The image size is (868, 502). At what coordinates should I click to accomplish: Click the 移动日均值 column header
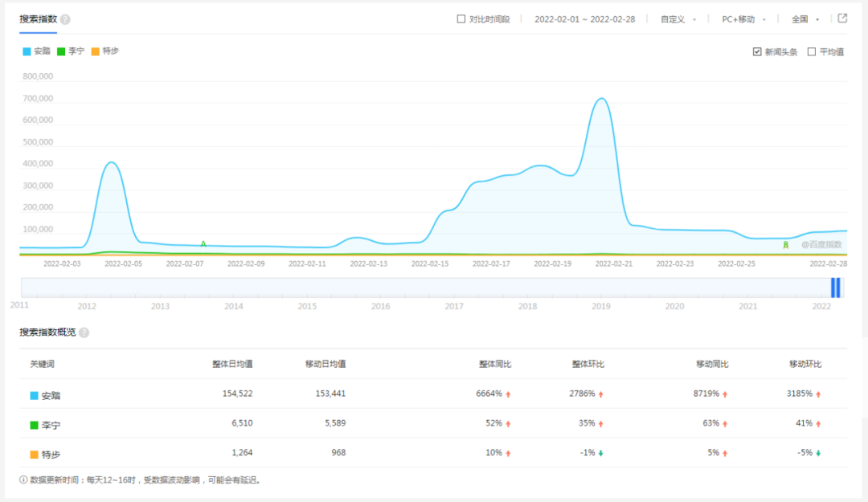325,364
